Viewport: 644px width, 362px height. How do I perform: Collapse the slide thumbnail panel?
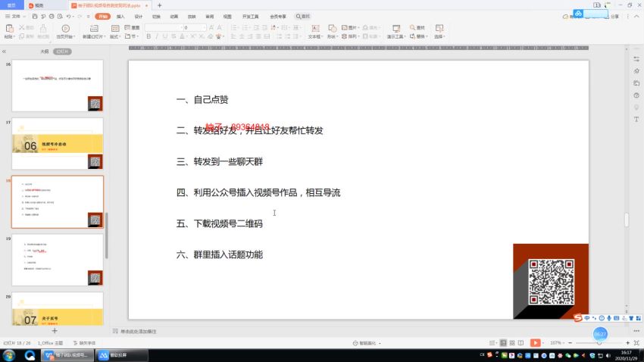tap(4, 51)
